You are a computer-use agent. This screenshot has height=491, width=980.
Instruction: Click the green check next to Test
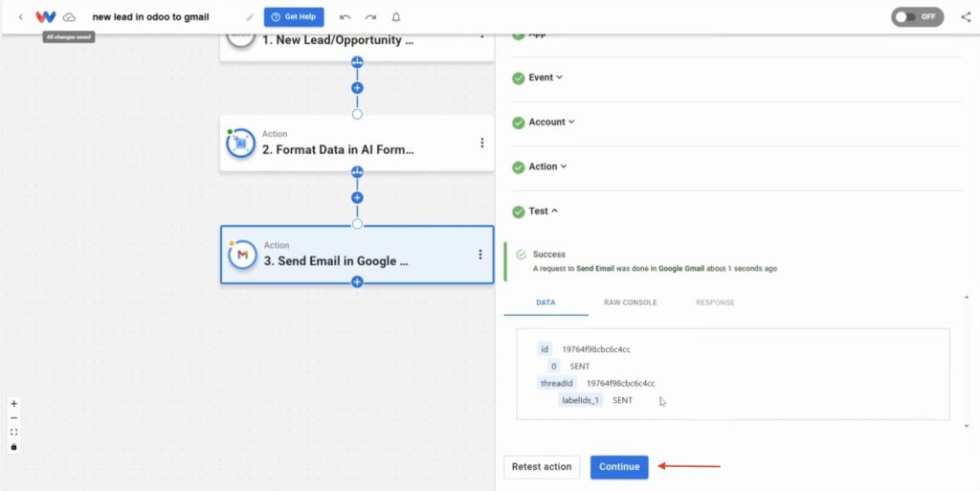click(518, 212)
